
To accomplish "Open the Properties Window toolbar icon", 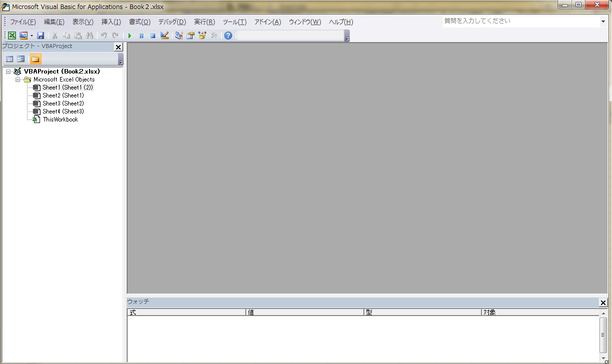I will point(191,35).
